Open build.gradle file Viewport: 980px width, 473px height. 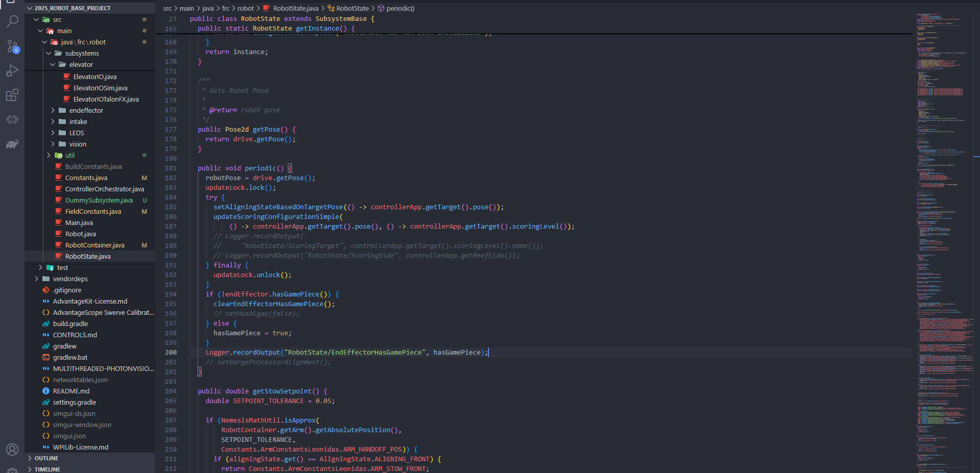[x=70, y=324]
